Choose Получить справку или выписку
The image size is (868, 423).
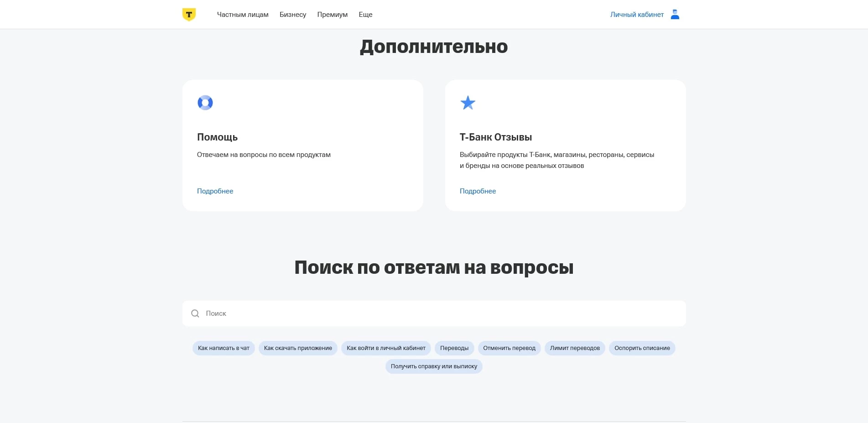point(434,366)
